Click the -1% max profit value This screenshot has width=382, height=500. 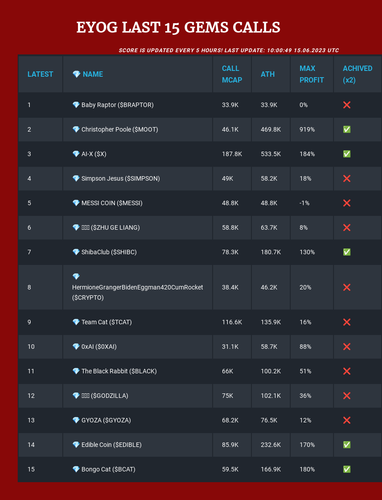304,203
